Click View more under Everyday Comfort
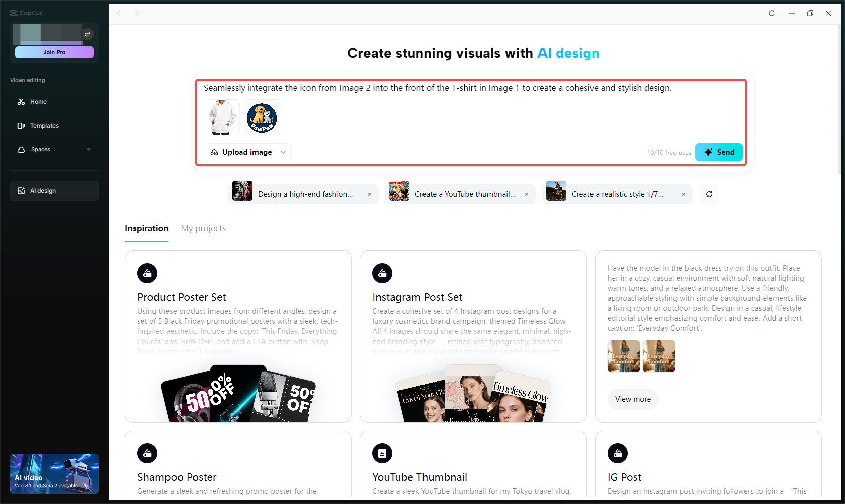Image resolution: width=845 pixels, height=504 pixels. (x=633, y=399)
